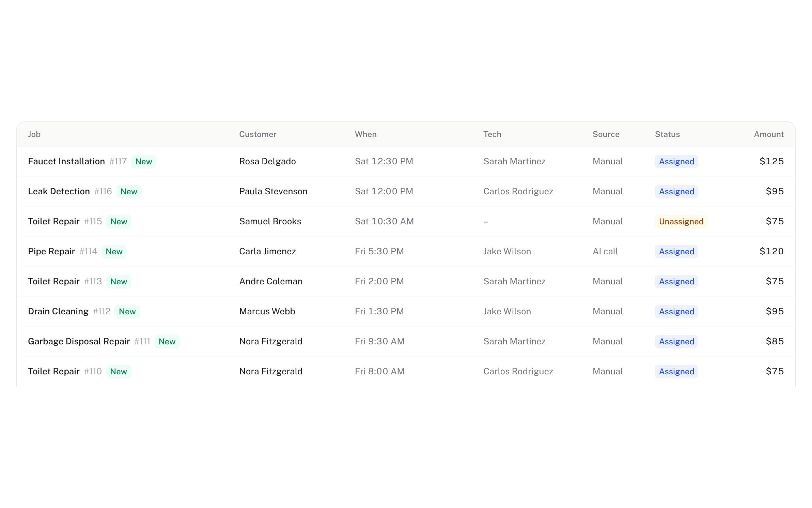The height and width of the screenshot is (508, 812).
Task: Click customer Paula Stevenson
Action: coord(273,192)
